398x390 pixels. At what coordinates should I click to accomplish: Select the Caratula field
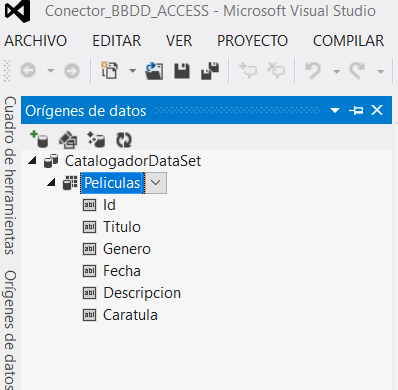click(x=130, y=315)
